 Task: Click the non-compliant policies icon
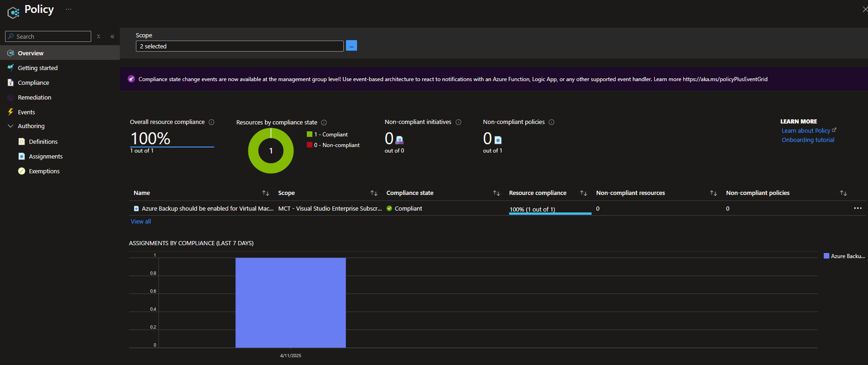498,140
